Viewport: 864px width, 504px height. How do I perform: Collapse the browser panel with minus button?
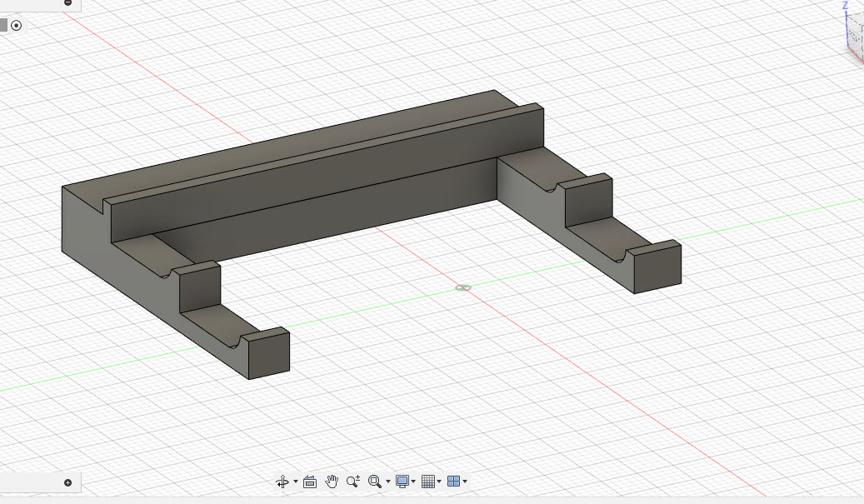[67, 2]
